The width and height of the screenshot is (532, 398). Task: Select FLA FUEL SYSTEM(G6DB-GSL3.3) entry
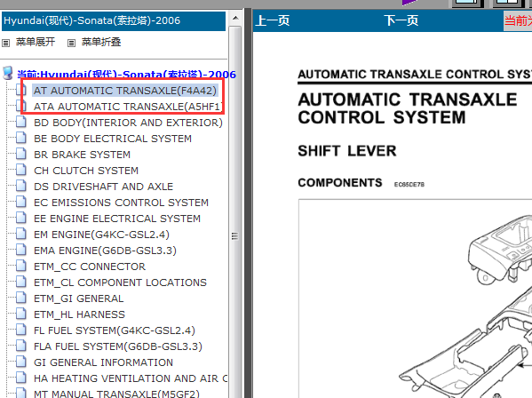pos(118,346)
